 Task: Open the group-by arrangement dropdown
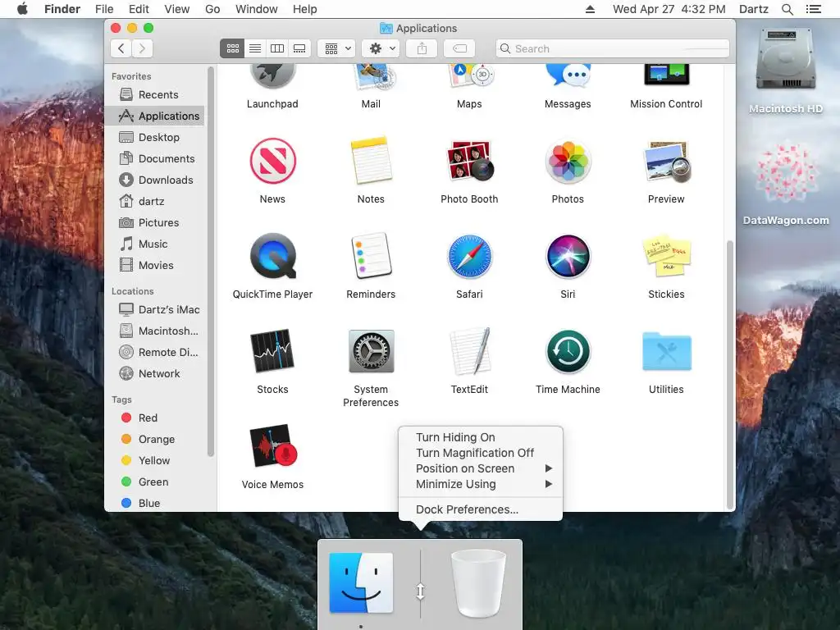pyautogui.click(x=336, y=48)
